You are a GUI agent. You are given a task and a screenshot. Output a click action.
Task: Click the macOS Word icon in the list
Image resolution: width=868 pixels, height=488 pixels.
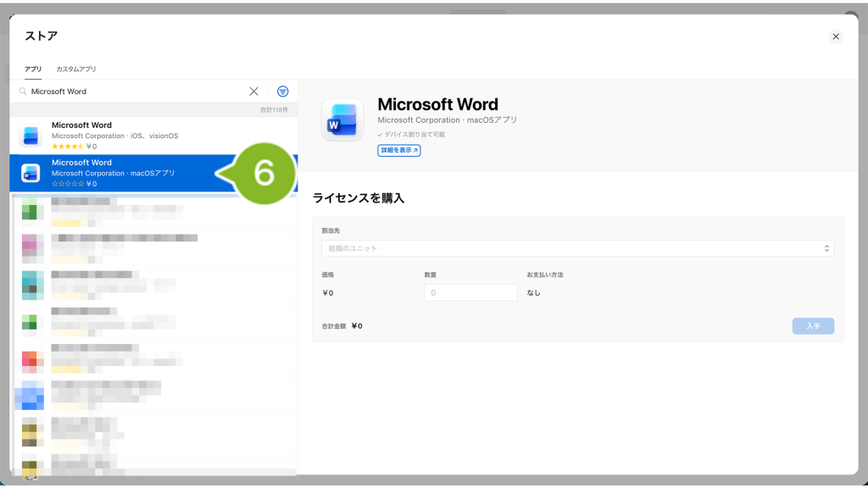pos(31,173)
